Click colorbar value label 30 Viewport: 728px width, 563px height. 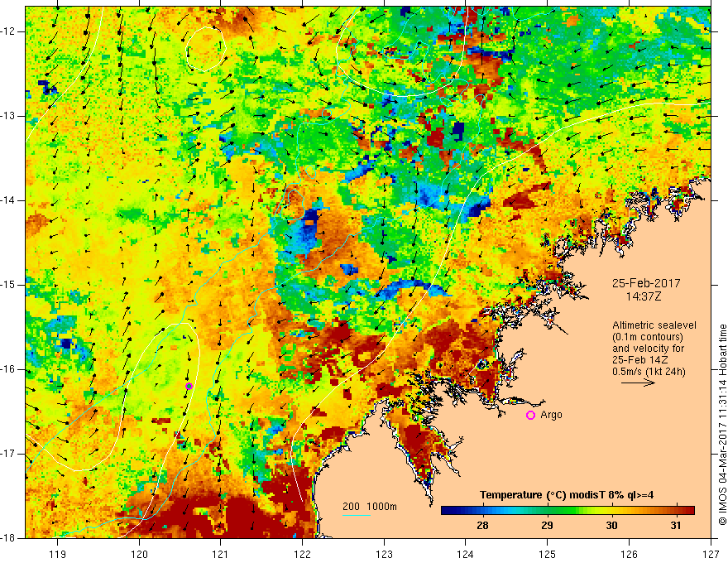click(x=611, y=526)
